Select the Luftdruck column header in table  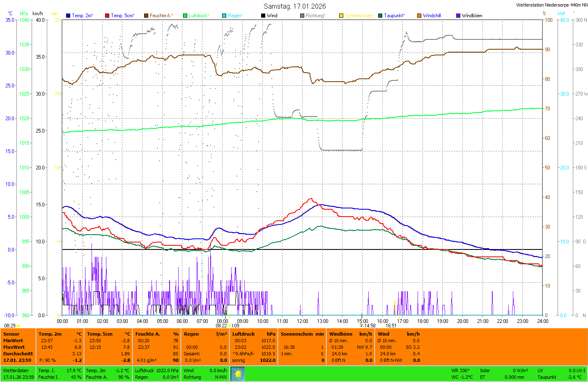243,334
